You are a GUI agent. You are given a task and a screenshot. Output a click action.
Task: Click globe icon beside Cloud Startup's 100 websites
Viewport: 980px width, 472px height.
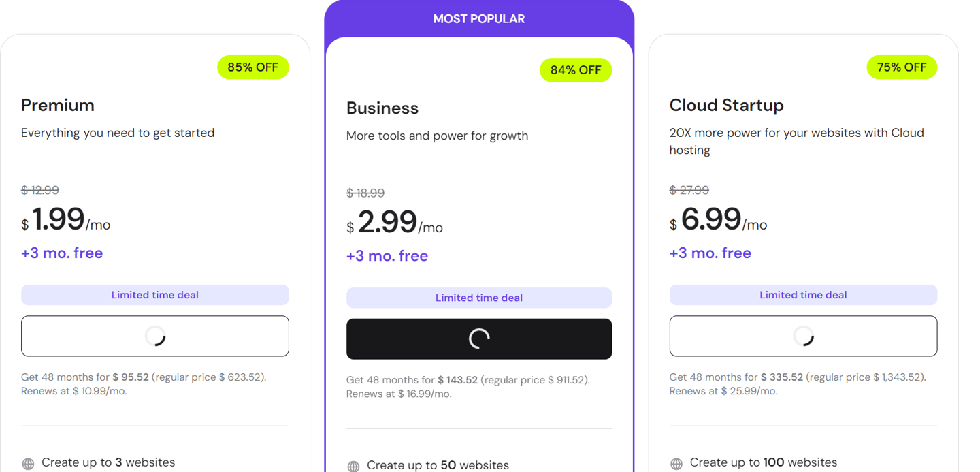(x=676, y=464)
